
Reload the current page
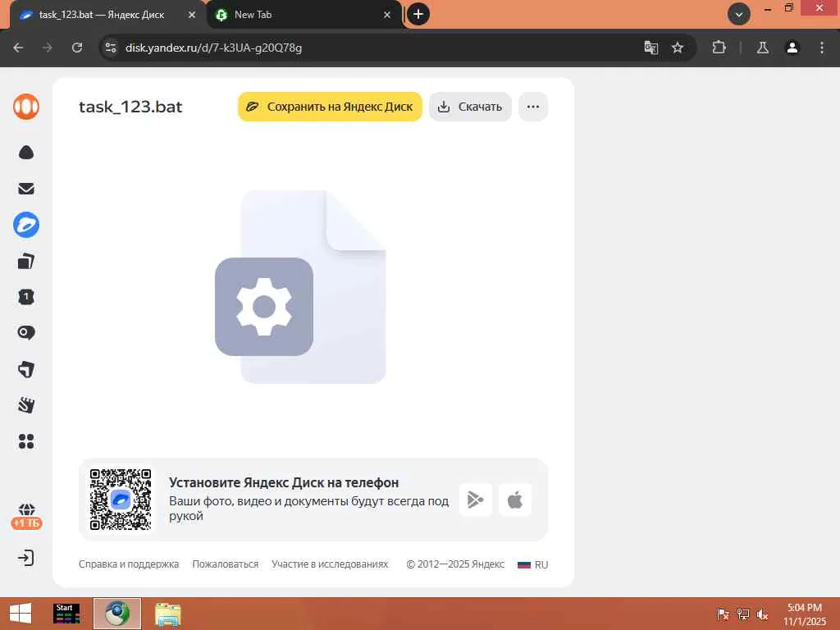[77, 48]
